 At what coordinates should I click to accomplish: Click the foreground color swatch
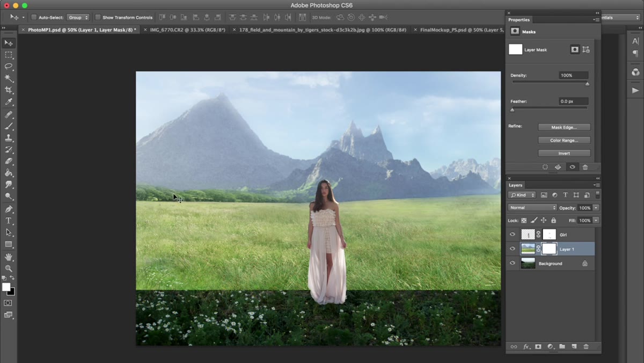pos(6,287)
